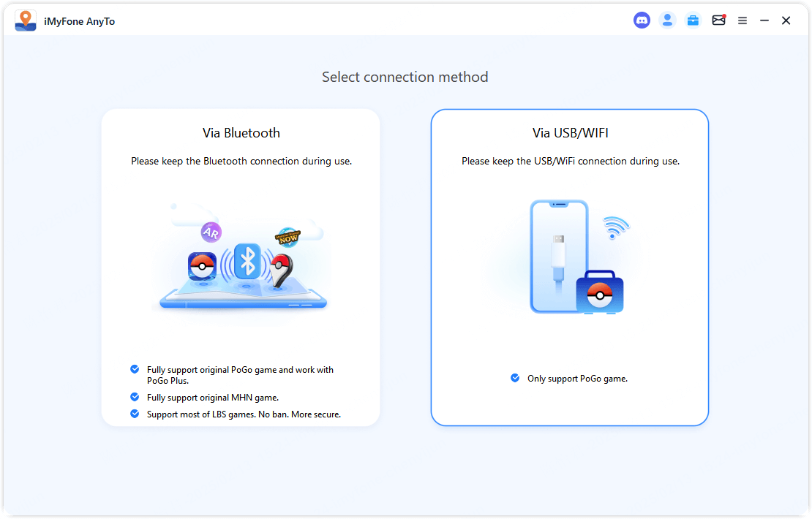Open the hamburger menu

[743, 20]
